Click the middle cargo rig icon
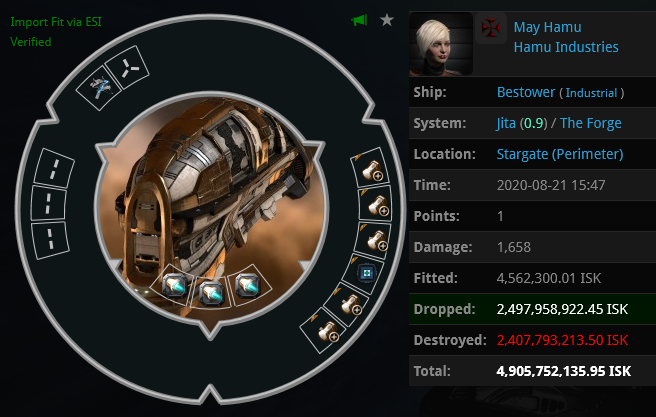Screen dimensions: 656x417 211,292
